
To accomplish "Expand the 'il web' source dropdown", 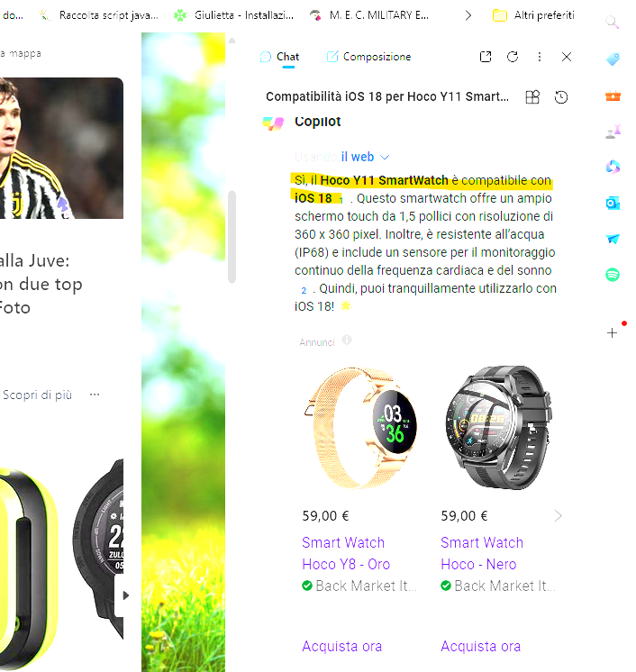I will point(365,157).
